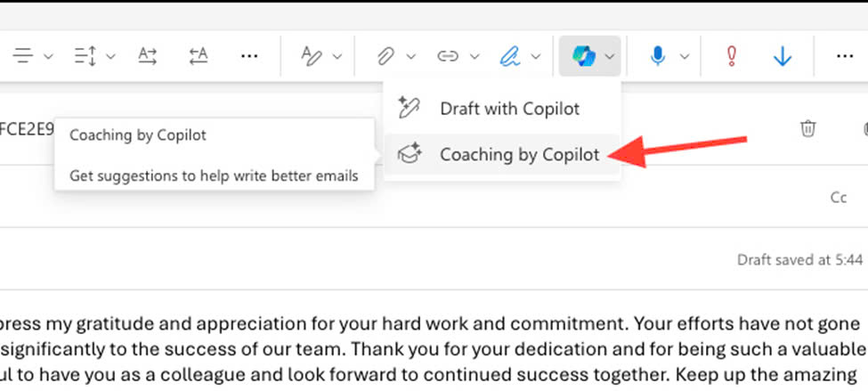Click the Signature pen icon
This screenshot has width=868, height=391.
510,56
